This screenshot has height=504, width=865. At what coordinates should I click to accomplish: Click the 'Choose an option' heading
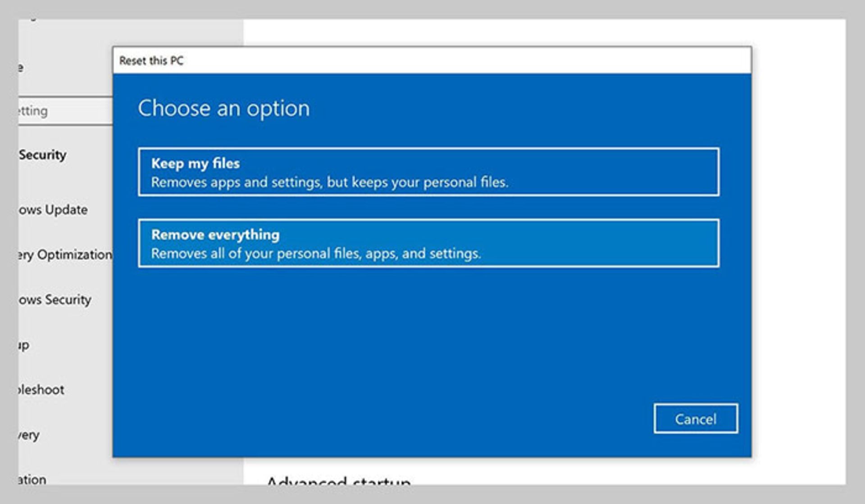[x=224, y=108]
